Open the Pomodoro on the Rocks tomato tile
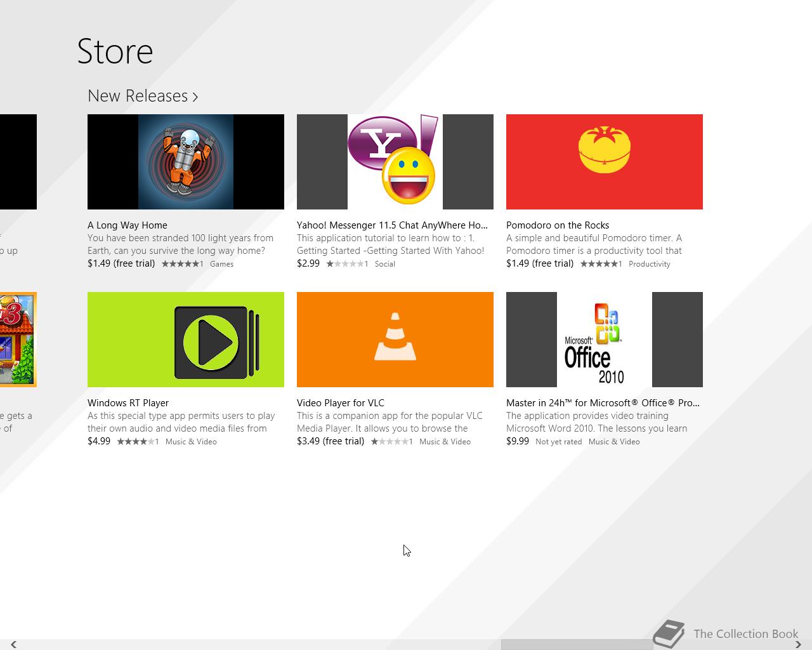This screenshot has width=812, height=650. (x=605, y=162)
